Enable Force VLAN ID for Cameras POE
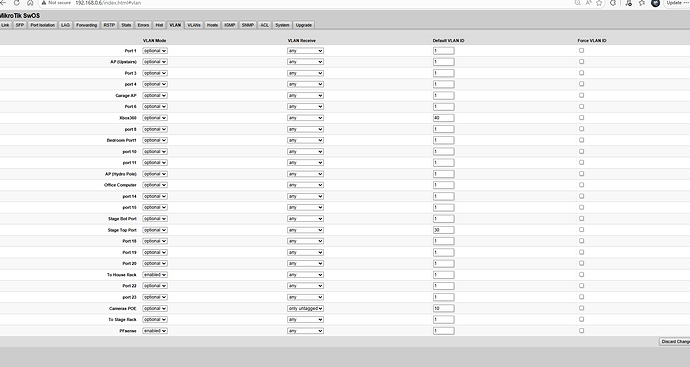This screenshot has width=690, height=367. (x=581, y=308)
